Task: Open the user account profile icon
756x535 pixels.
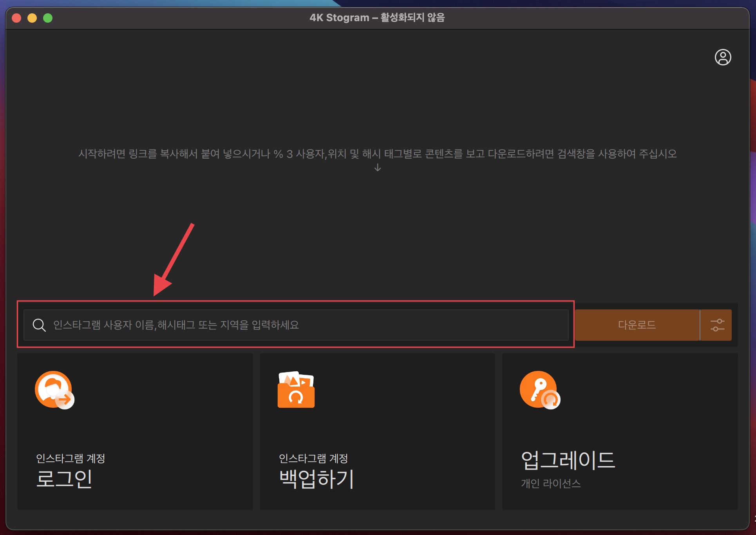Action: coord(723,57)
